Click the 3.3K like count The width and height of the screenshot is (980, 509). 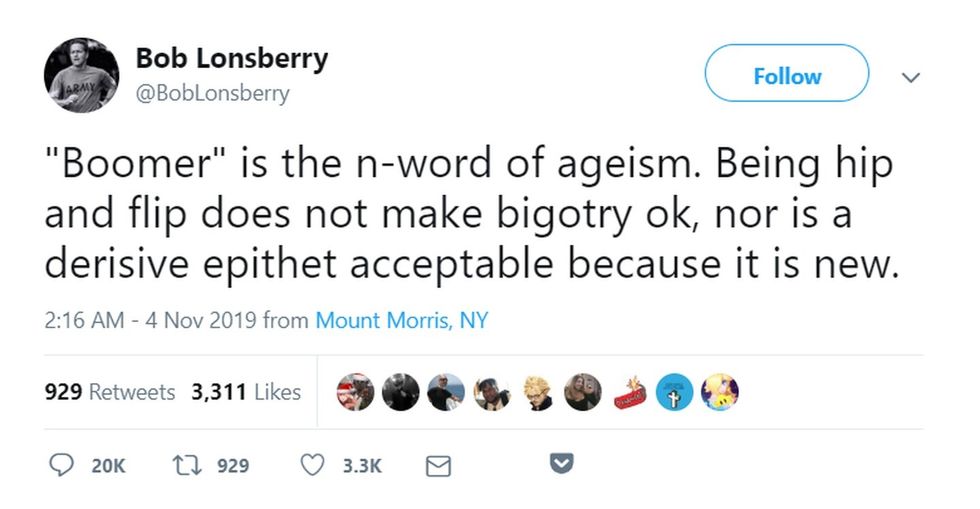point(362,465)
